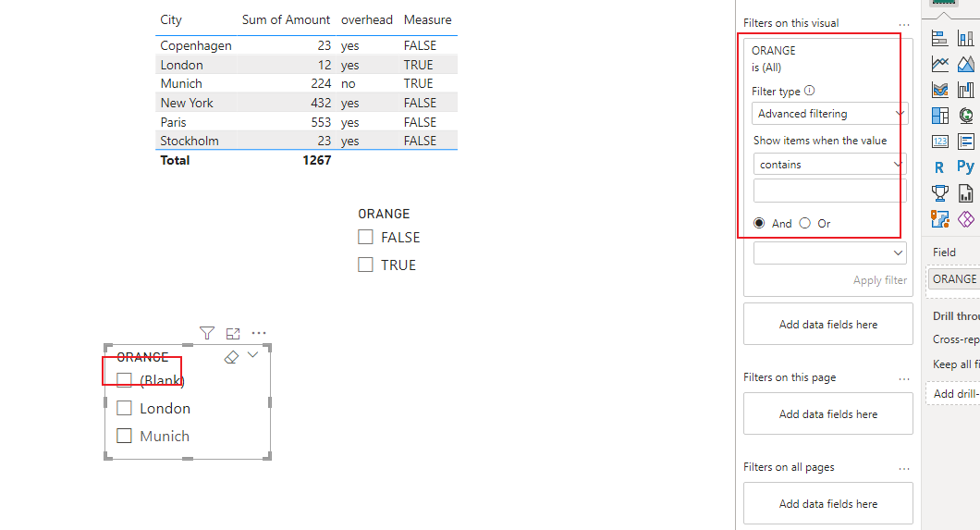The height and width of the screenshot is (530, 980).
Task: Select the Or radio button
Action: pos(805,223)
